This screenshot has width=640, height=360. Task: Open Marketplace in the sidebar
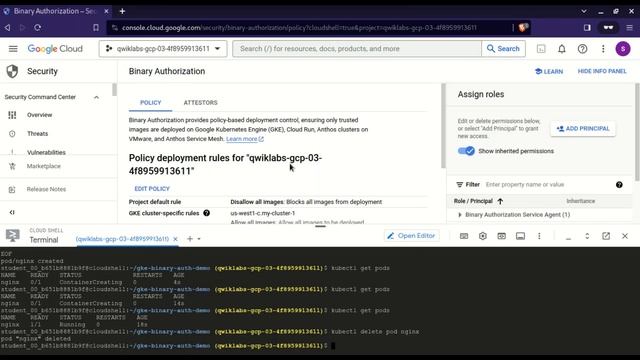43,166
